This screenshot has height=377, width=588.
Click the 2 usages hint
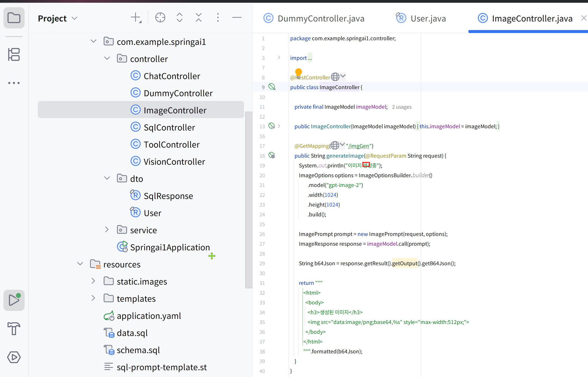(402, 107)
